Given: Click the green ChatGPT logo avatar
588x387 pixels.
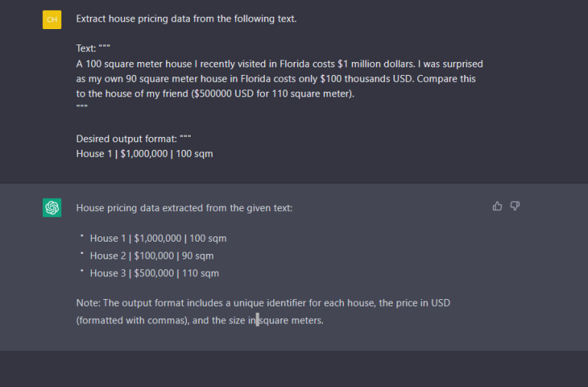Looking at the screenshot, I should 52,207.
